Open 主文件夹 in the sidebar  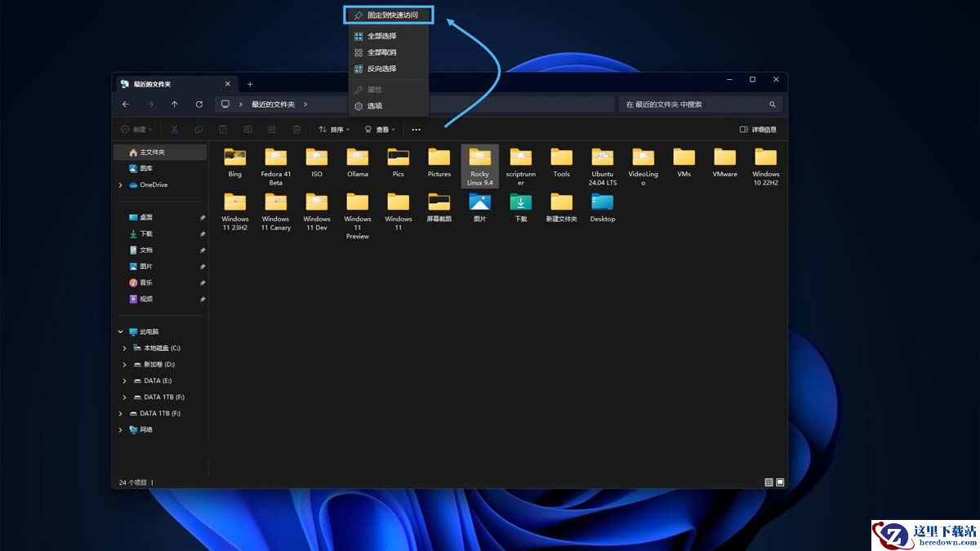(x=160, y=152)
